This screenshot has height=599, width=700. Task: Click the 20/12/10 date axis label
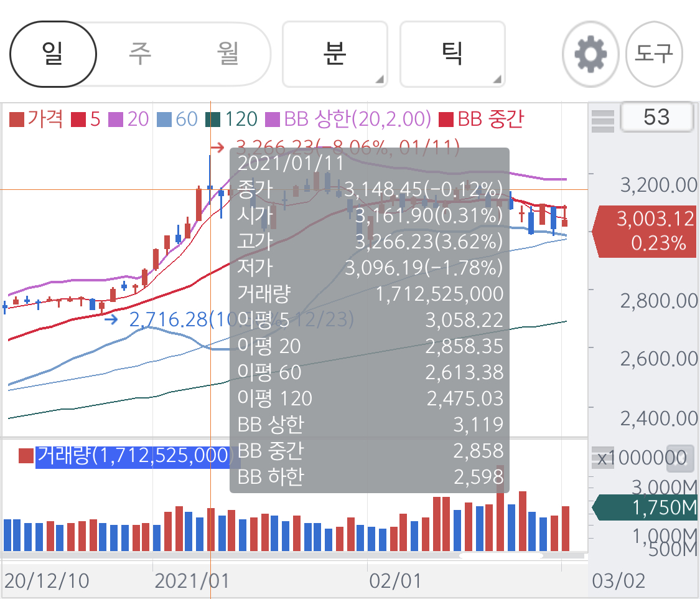[x=47, y=581]
